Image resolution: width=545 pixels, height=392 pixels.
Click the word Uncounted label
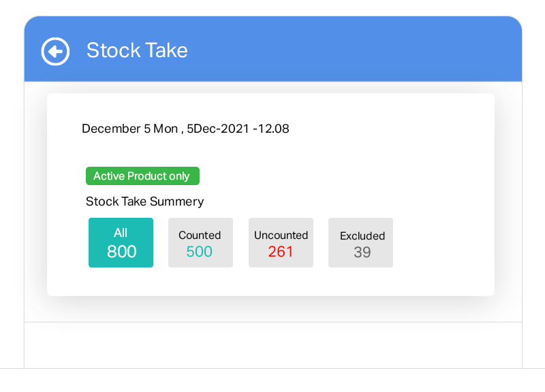(281, 235)
